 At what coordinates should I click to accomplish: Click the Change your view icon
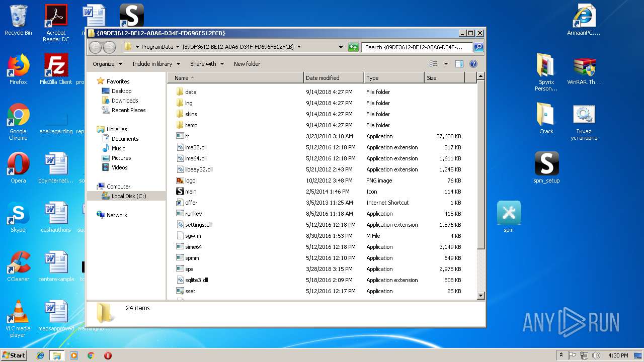click(x=433, y=64)
